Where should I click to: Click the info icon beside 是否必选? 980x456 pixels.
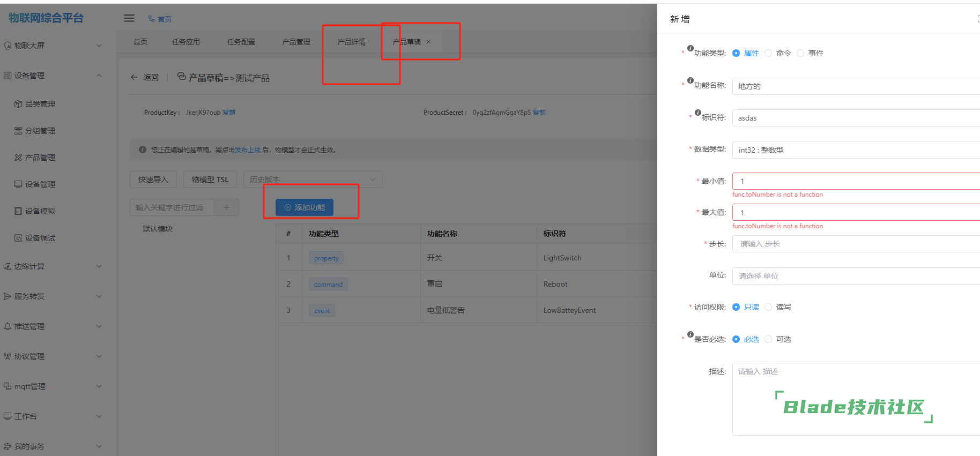pyautogui.click(x=691, y=334)
